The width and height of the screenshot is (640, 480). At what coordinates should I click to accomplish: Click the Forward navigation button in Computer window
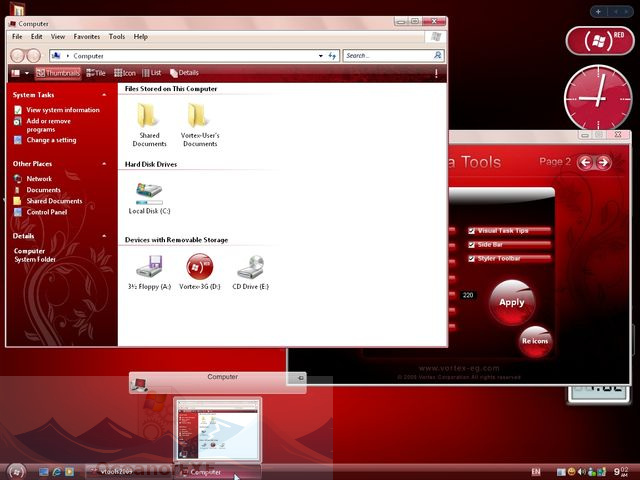pyautogui.click(x=33, y=56)
